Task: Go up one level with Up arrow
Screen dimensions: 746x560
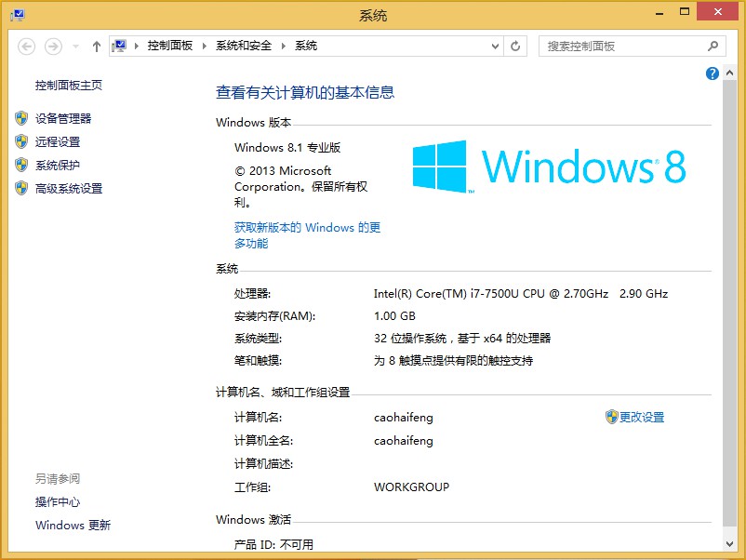Action: coord(97,47)
